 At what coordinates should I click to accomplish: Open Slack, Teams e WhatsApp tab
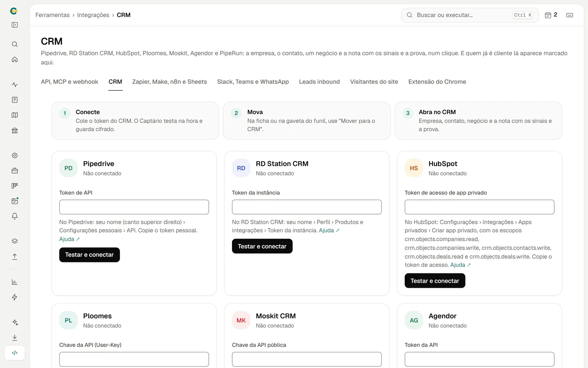pyautogui.click(x=253, y=82)
